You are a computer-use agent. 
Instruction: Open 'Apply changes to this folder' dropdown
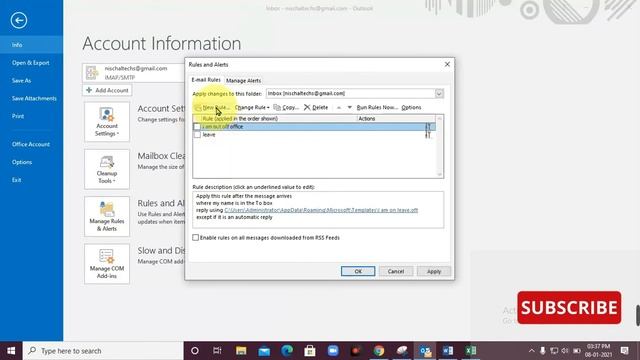pos(439,93)
